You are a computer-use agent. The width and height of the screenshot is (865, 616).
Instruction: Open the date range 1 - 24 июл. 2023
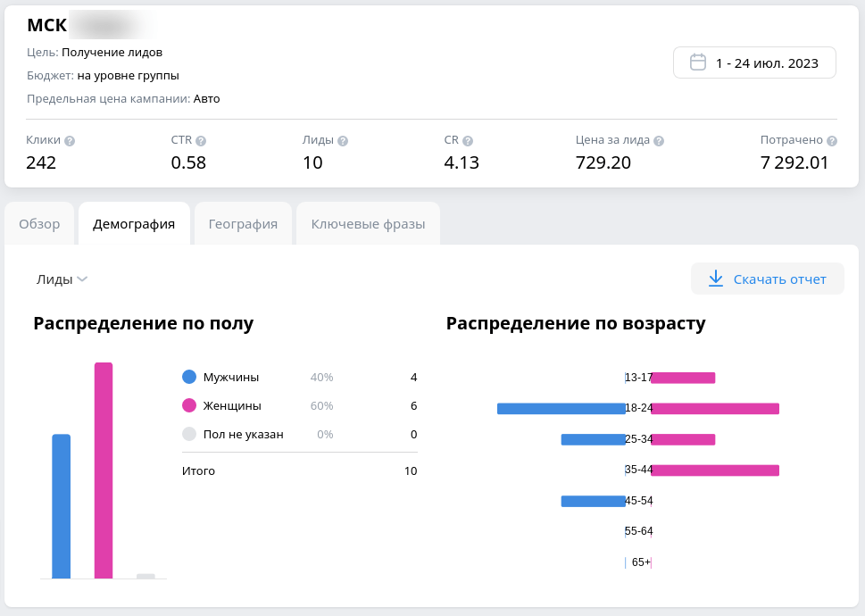[x=754, y=63]
